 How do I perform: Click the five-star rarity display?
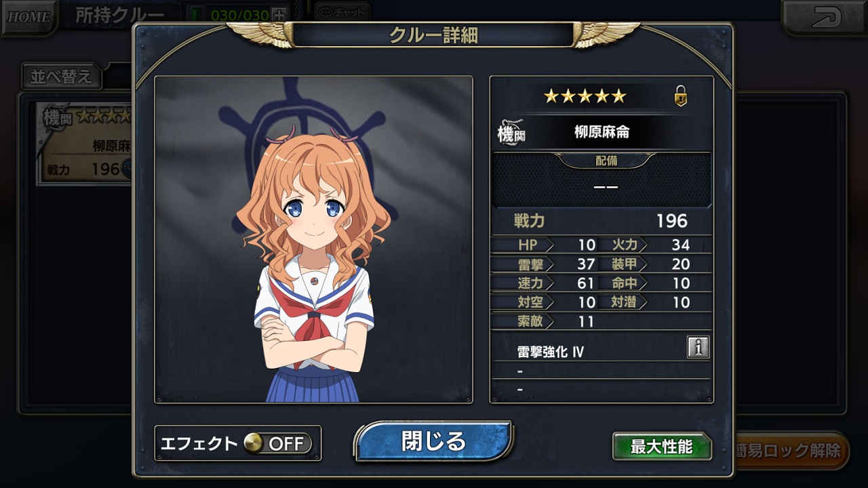click(x=585, y=96)
